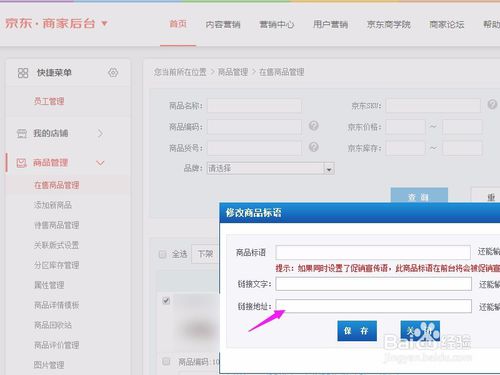Open quick menu settings gear
The image size is (500, 375).
(113, 73)
